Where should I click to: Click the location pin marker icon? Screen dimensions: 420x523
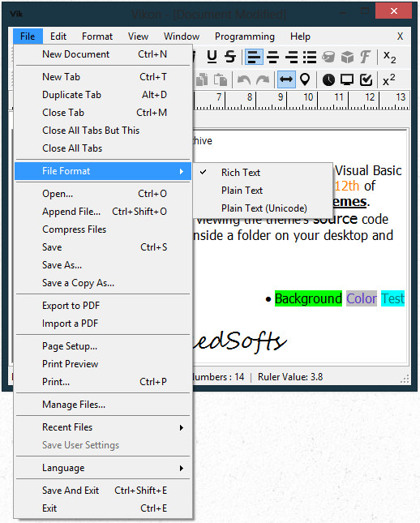(x=305, y=79)
